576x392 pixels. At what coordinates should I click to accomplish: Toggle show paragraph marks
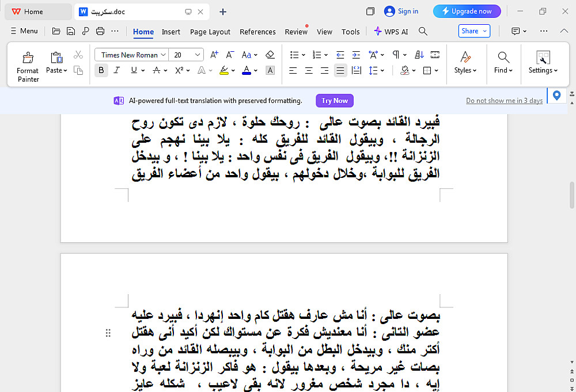(x=396, y=55)
